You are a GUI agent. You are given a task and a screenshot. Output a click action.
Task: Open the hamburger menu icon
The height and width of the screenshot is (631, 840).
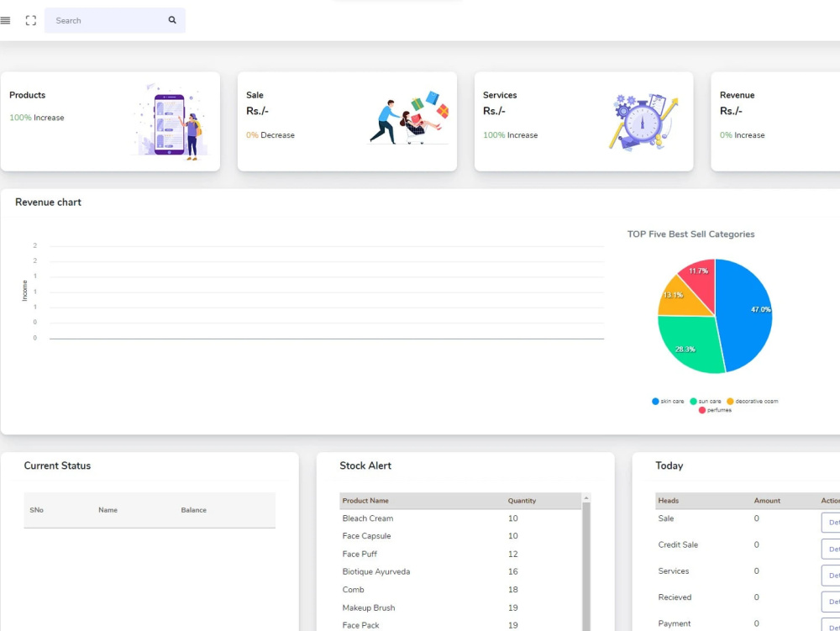click(5, 20)
